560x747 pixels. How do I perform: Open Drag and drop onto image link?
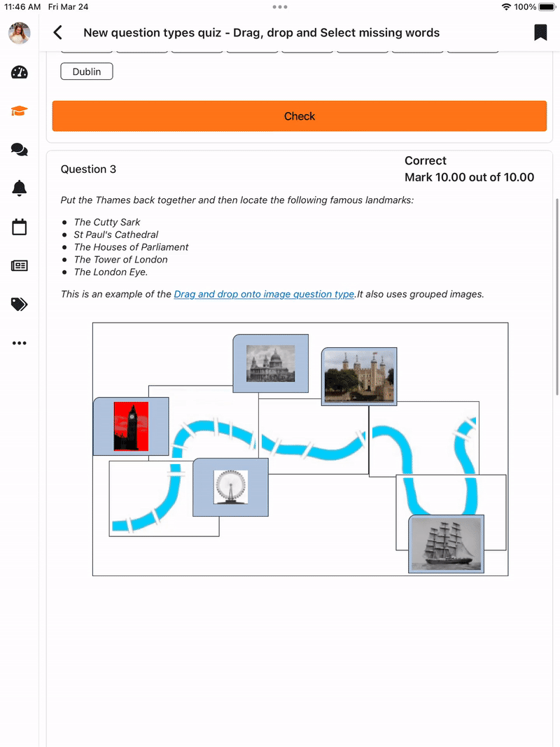(x=265, y=294)
